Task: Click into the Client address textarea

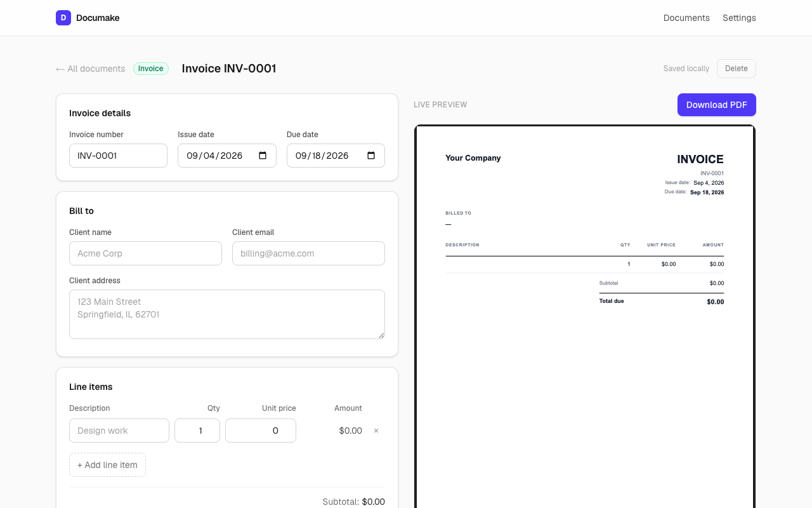Action: click(227, 314)
